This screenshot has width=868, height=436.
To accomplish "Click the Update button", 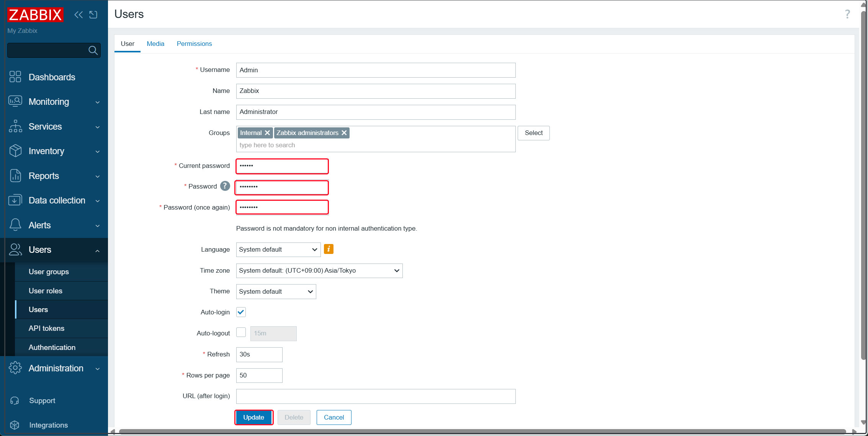I will tap(253, 417).
